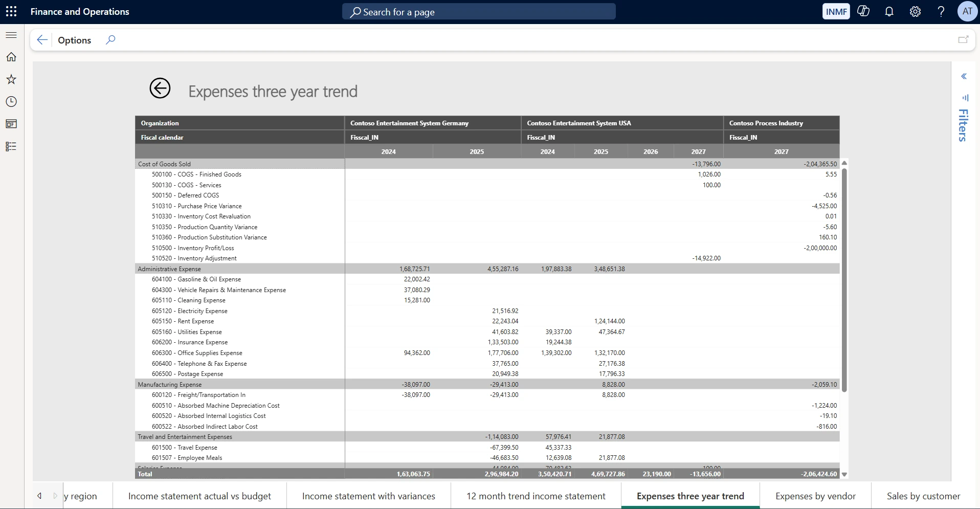Open 12 month trend income statement tab

(536, 496)
